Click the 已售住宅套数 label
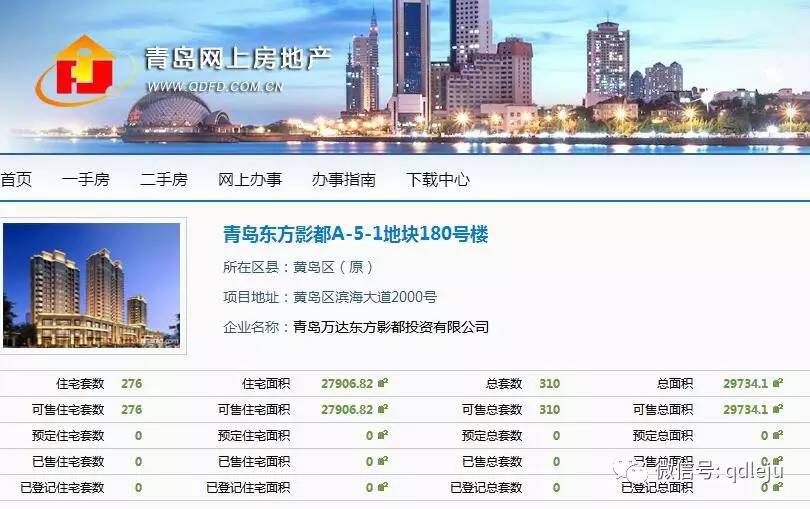Viewport: 810px width, 509px height. point(68,461)
